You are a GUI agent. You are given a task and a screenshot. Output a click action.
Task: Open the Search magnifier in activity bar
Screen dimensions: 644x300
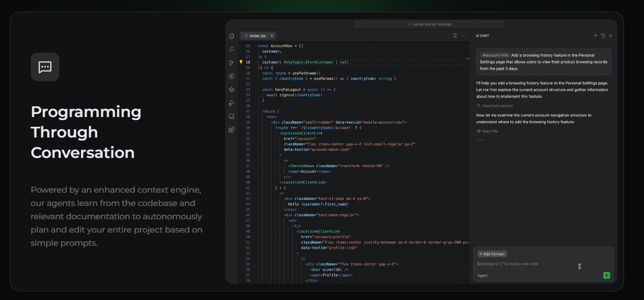pyautogui.click(x=232, y=50)
